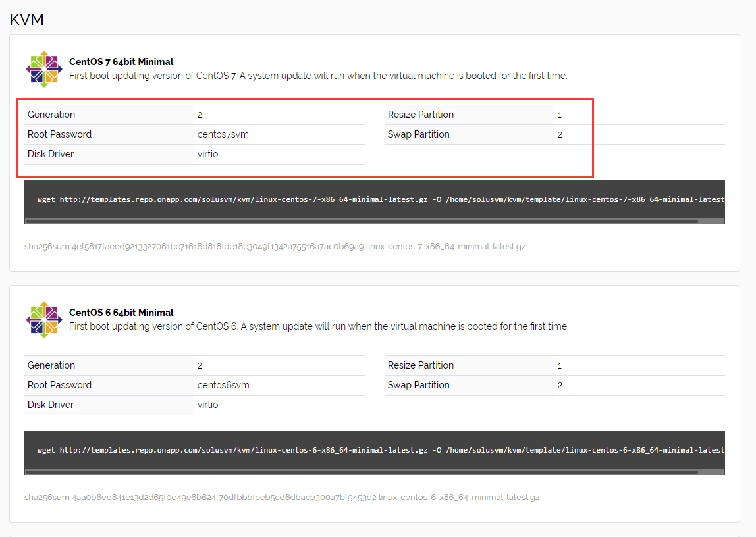Select the CentOS 6 64bit Minimal title
The image size is (756, 537).
click(x=121, y=313)
